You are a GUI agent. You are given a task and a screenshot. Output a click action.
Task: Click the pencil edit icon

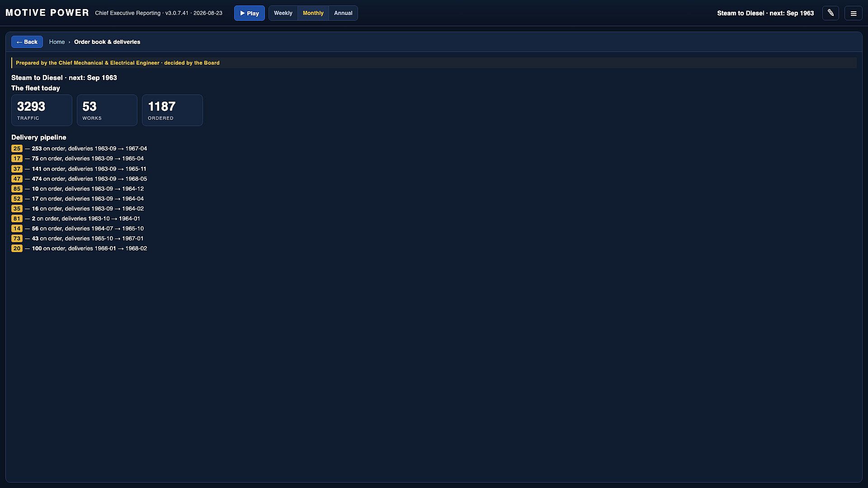(830, 13)
